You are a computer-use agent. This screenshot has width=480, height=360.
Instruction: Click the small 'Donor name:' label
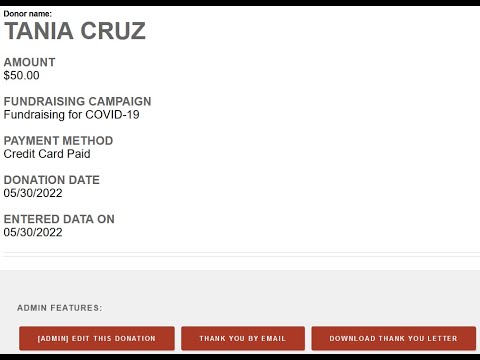(x=28, y=14)
